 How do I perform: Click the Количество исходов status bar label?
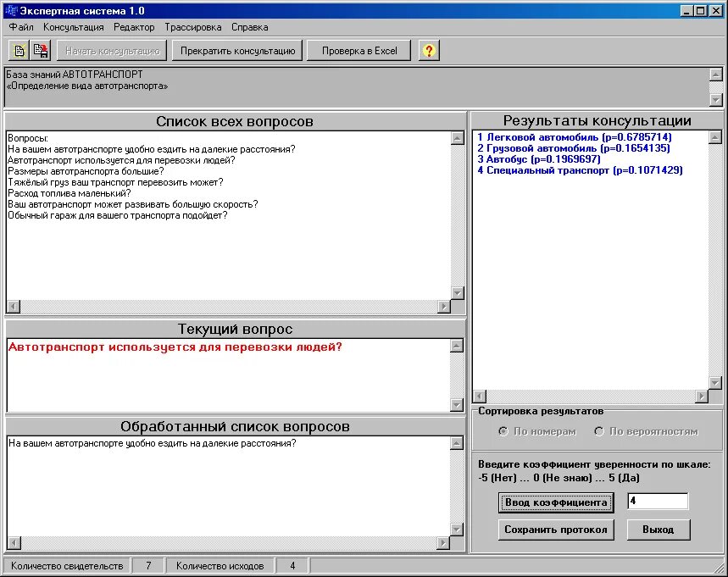click(x=220, y=566)
